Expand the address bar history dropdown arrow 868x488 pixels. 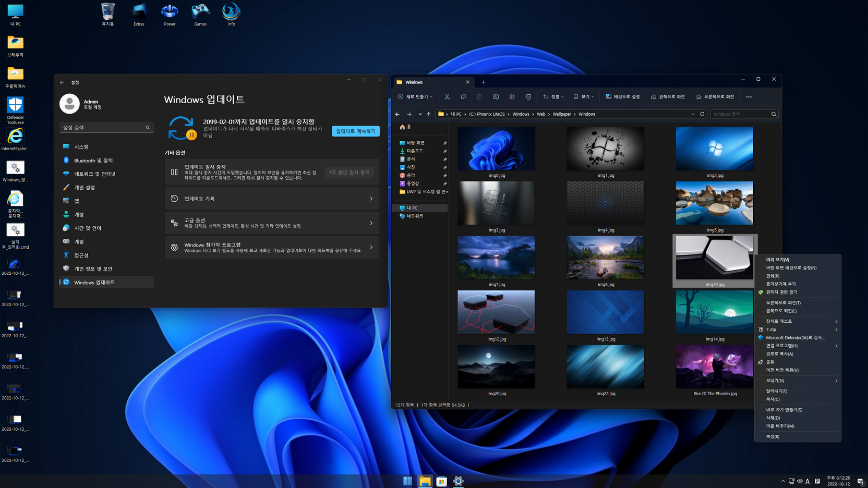(x=693, y=114)
